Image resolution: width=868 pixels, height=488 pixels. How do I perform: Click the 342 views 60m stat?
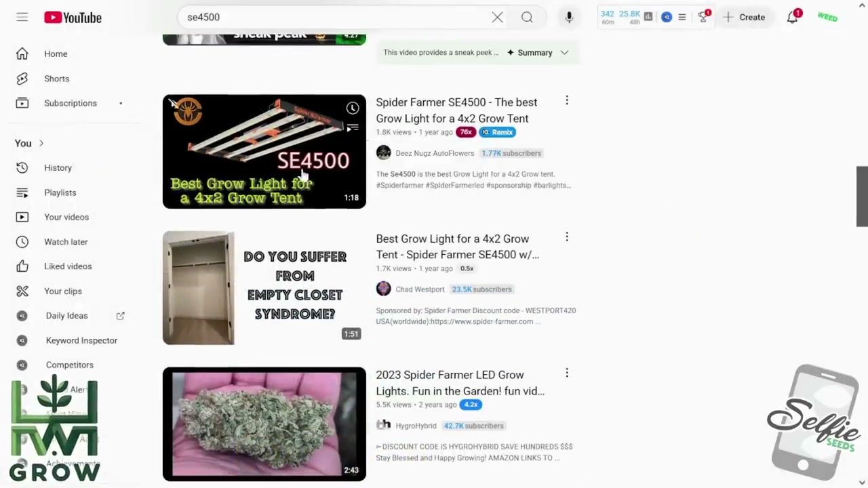[608, 17]
